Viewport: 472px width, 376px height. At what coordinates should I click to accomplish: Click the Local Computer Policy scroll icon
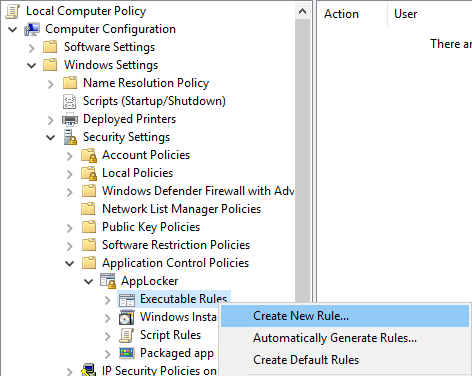(13, 11)
